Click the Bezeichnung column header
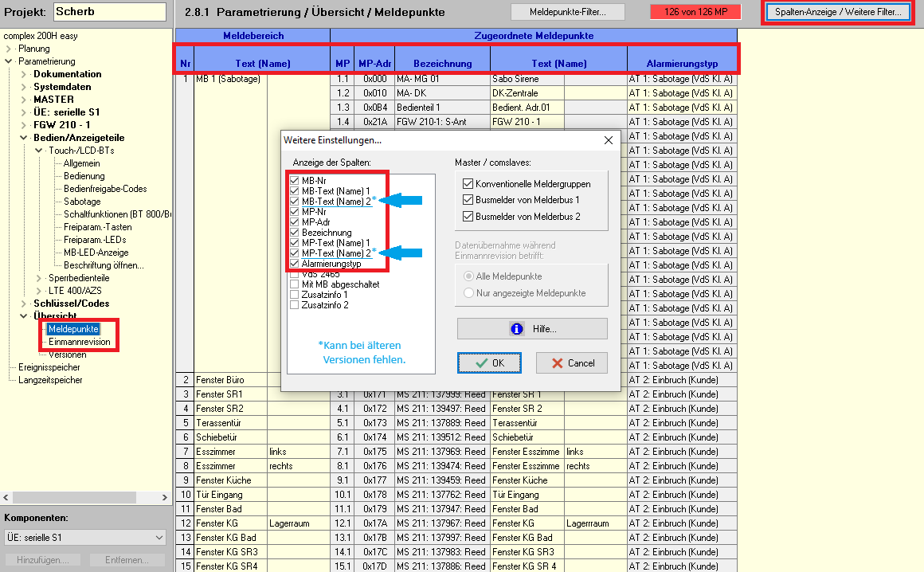Viewport: 924px width, 572px height. tap(443, 64)
